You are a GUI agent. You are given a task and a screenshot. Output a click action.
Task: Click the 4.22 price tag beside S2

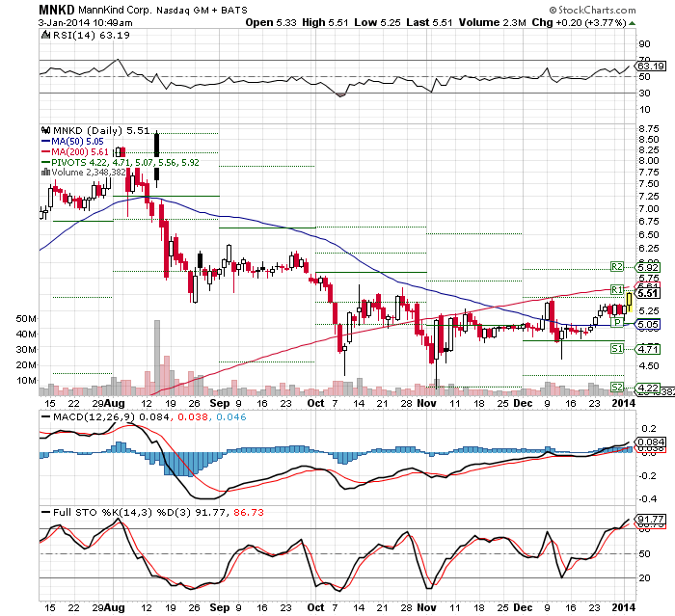point(648,388)
